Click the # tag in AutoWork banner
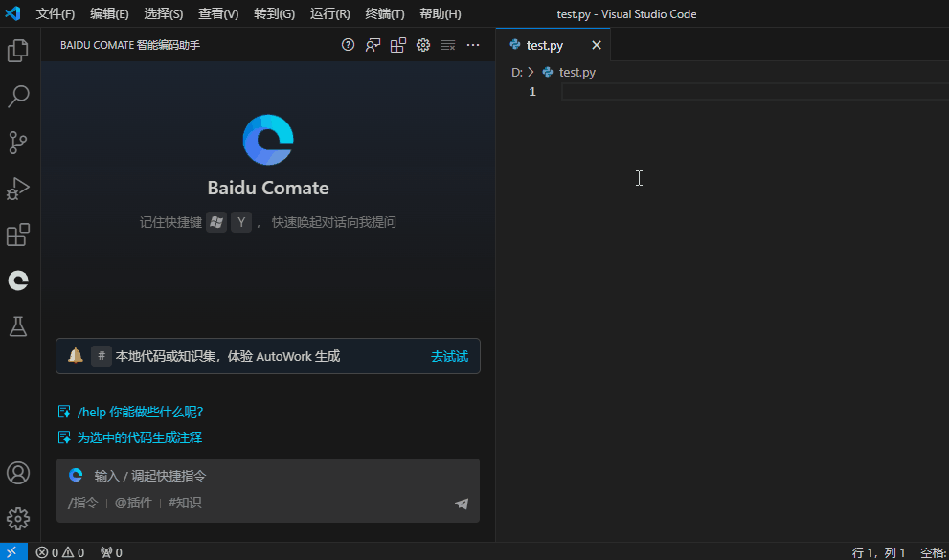 102,355
